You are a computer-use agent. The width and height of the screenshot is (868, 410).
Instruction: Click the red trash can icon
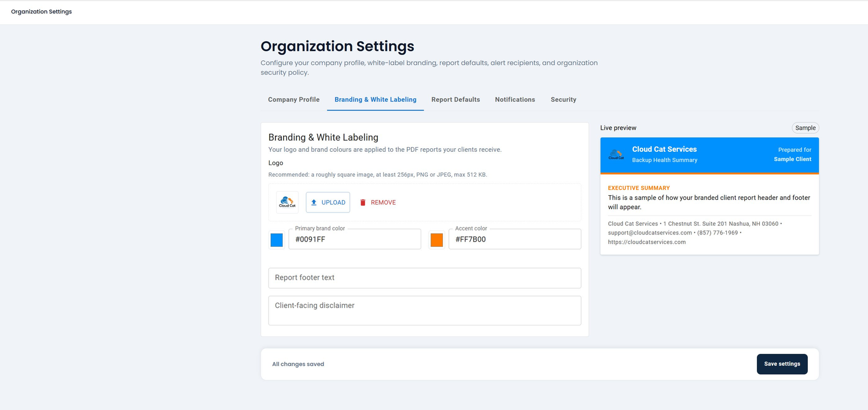(x=363, y=203)
